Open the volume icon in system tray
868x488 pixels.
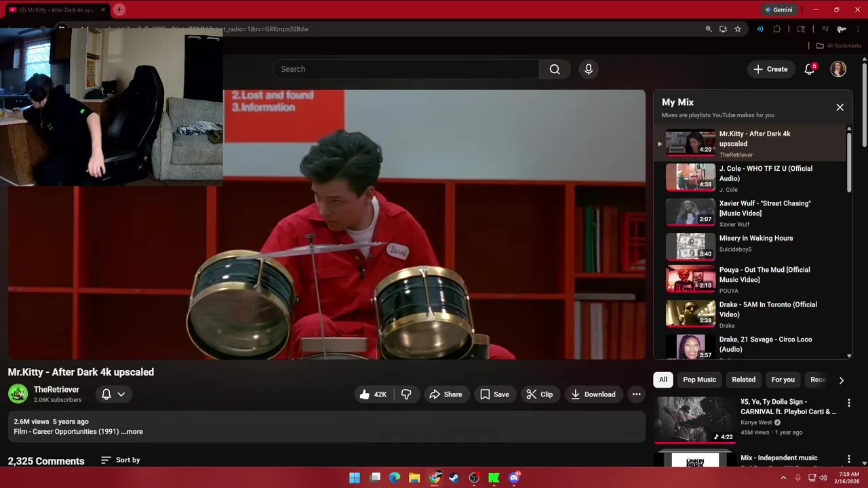tap(823, 478)
